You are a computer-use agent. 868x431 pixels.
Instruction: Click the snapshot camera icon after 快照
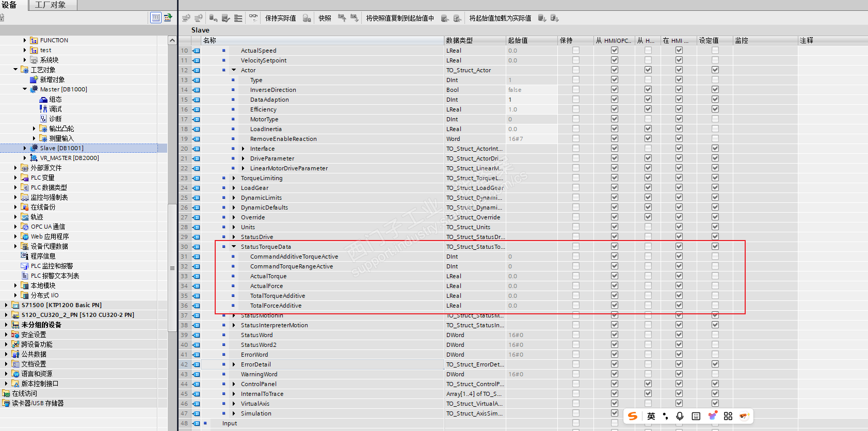pyautogui.click(x=342, y=18)
